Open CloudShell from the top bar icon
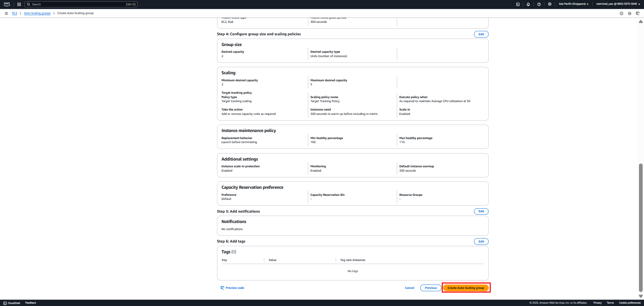This screenshot has height=306, width=644. click(x=518, y=4)
